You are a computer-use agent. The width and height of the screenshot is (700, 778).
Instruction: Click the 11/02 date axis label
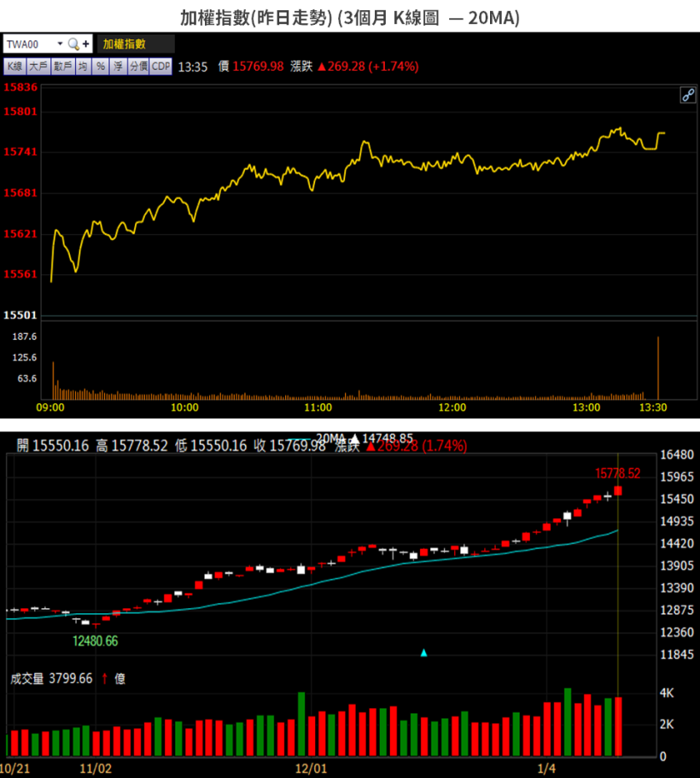96,769
